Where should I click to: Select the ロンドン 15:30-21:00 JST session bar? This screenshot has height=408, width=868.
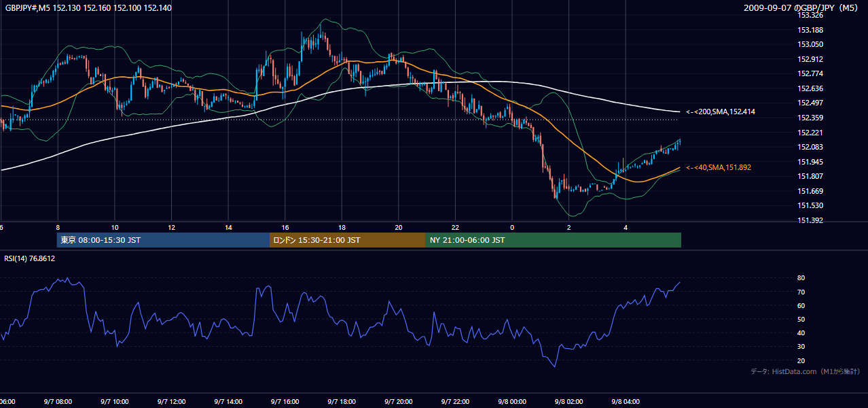click(348, 240)
